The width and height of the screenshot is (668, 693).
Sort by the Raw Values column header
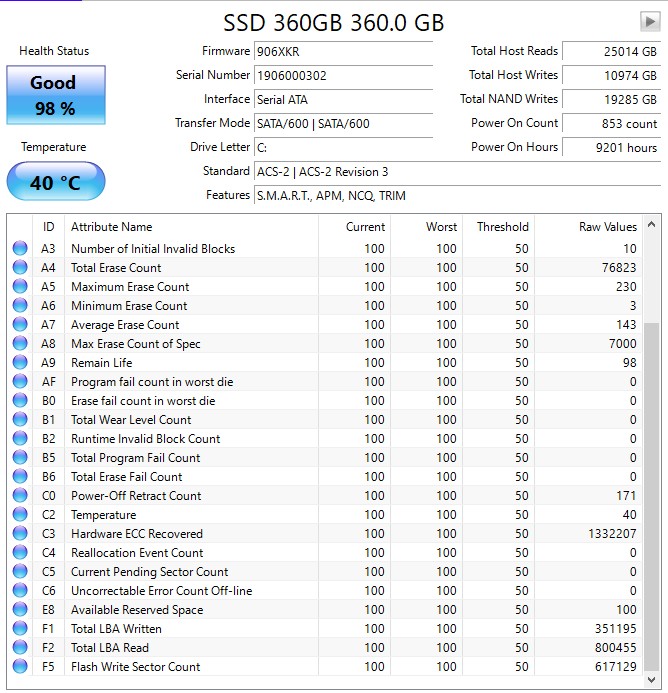tap(588, 227)
